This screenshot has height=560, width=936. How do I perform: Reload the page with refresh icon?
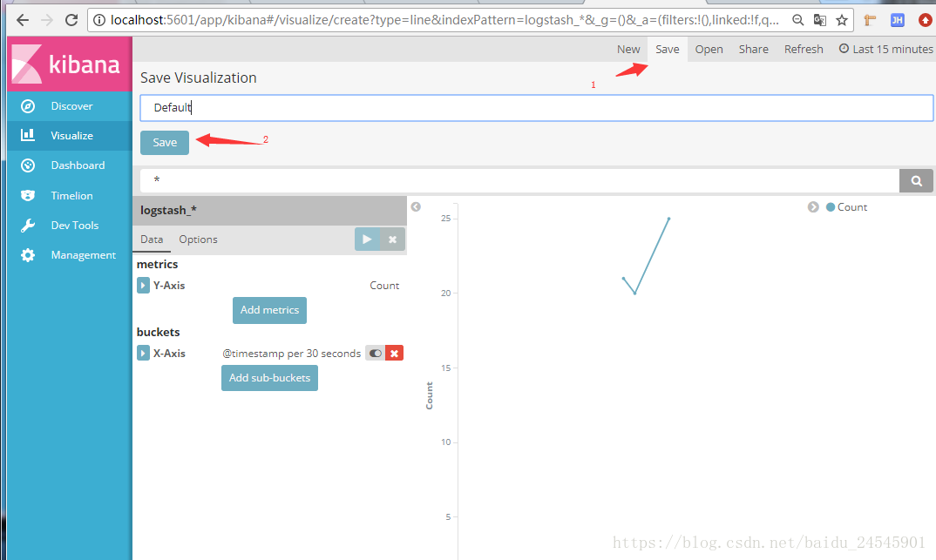pyautogui.click(x=71, y=20)
